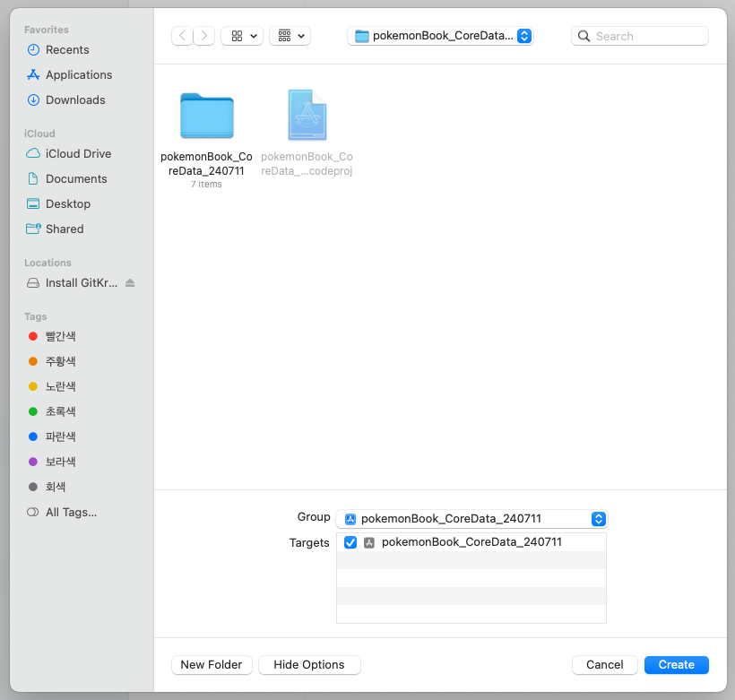Click the folder icon in the path popup
Screen dimensions: 735x700
[361, 36]
